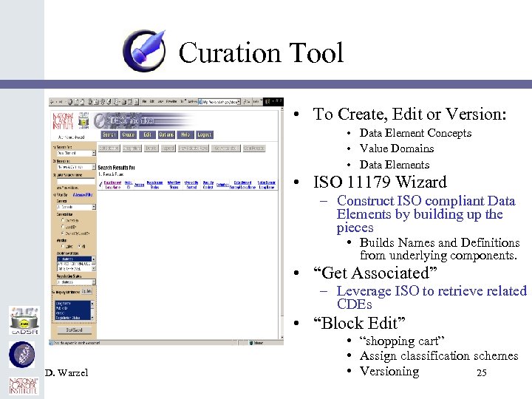Viewport: 532px width, 399px height.
Task: Click the Advanced Filter link
Action: tap(83, 195)
